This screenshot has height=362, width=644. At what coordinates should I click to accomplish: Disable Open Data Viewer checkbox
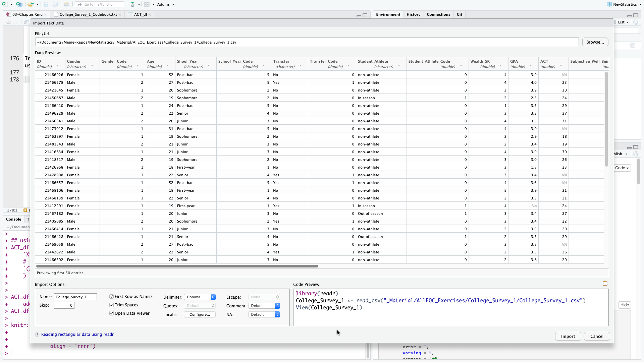112,313
